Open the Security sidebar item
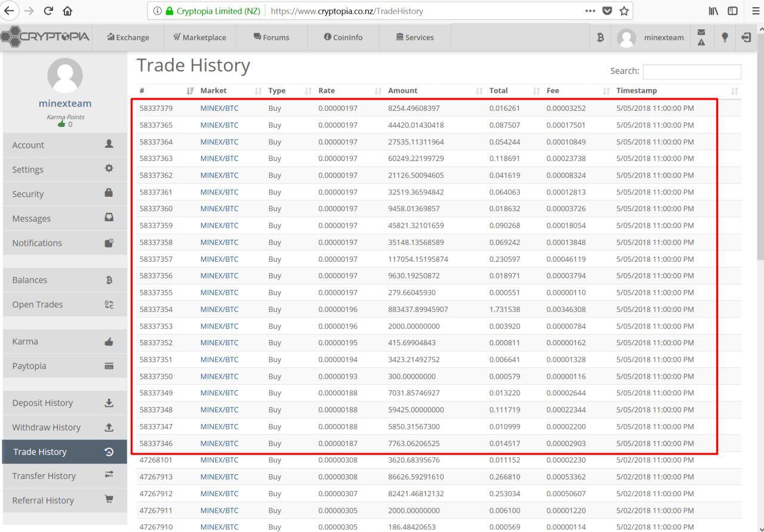Image resolution: width=764 pixels, height=532 pixels. coord(64,194)
